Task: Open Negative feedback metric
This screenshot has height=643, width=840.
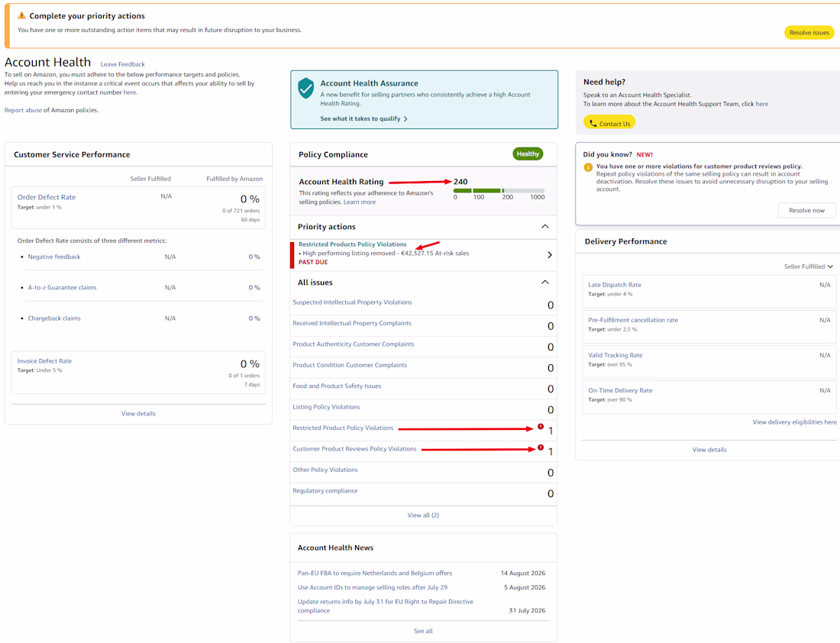Action: click(54, 257)
